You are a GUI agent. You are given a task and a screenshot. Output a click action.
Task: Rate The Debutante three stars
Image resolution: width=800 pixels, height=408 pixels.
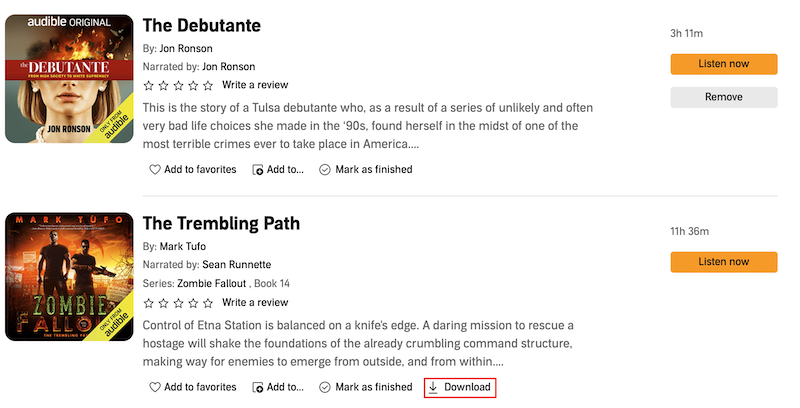coord(179,85)
